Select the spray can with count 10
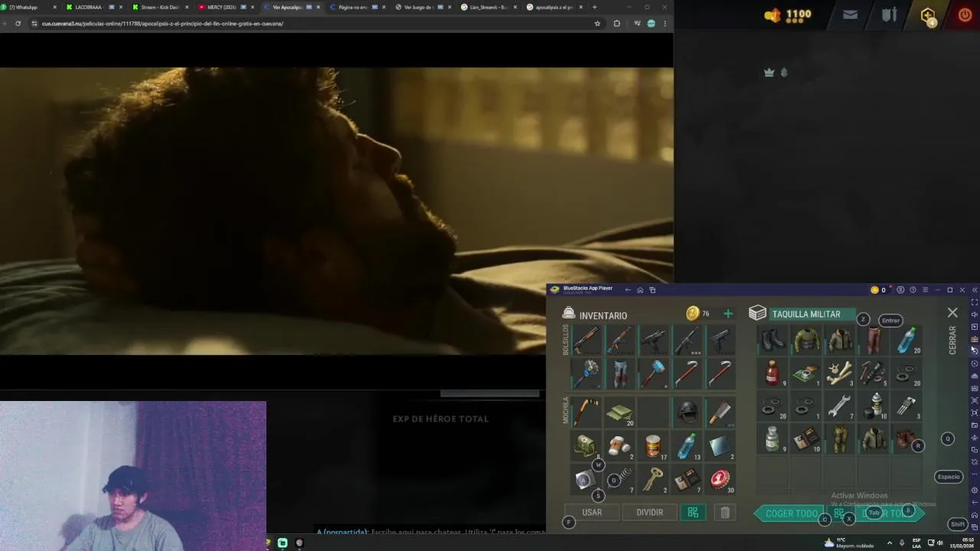 point(873,406)
